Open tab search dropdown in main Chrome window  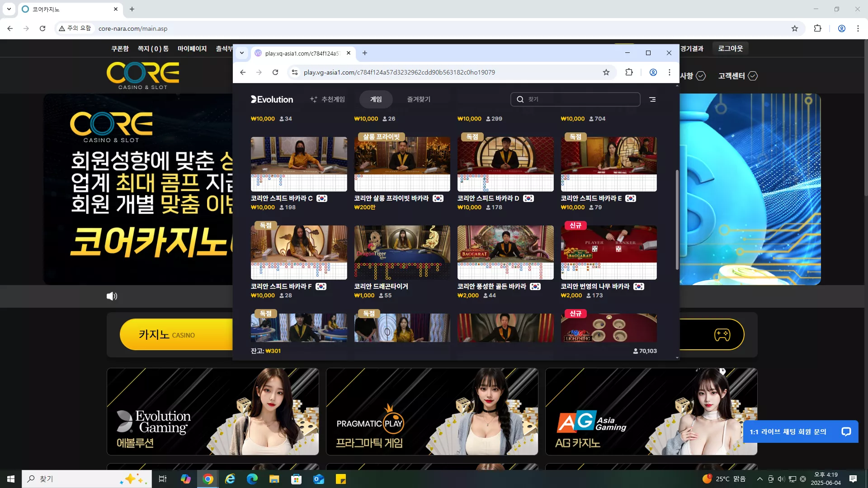(x=9, y=9)
